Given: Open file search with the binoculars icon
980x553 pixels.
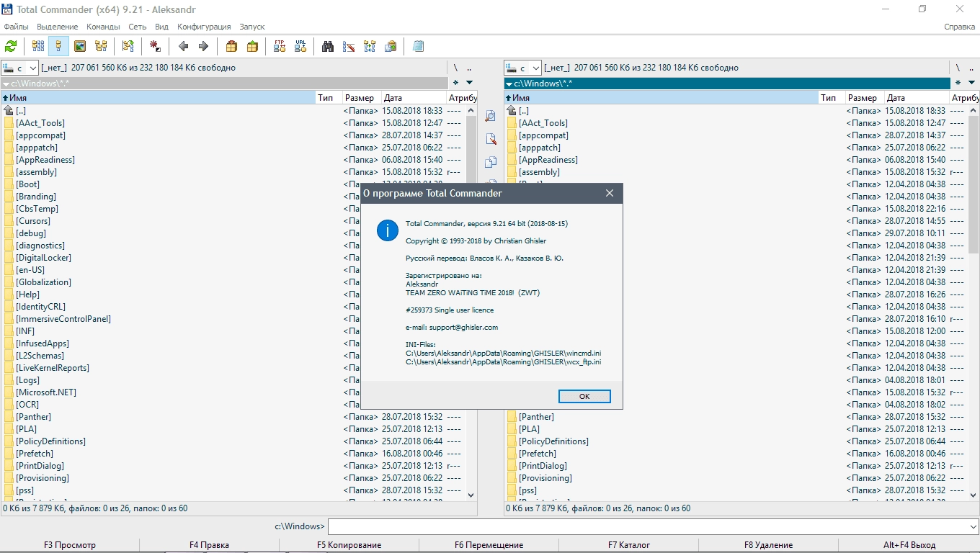Looking at the screenshot, I should [x=328, y=46].
